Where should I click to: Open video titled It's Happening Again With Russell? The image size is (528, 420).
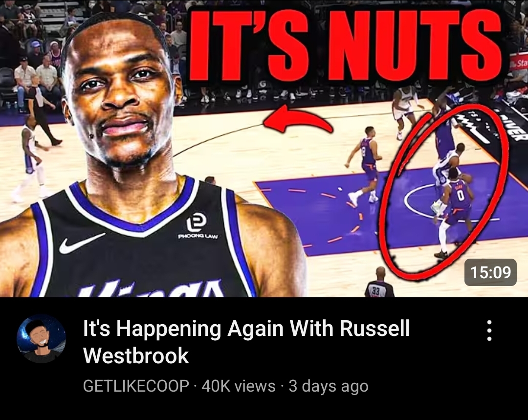[246, 342]
